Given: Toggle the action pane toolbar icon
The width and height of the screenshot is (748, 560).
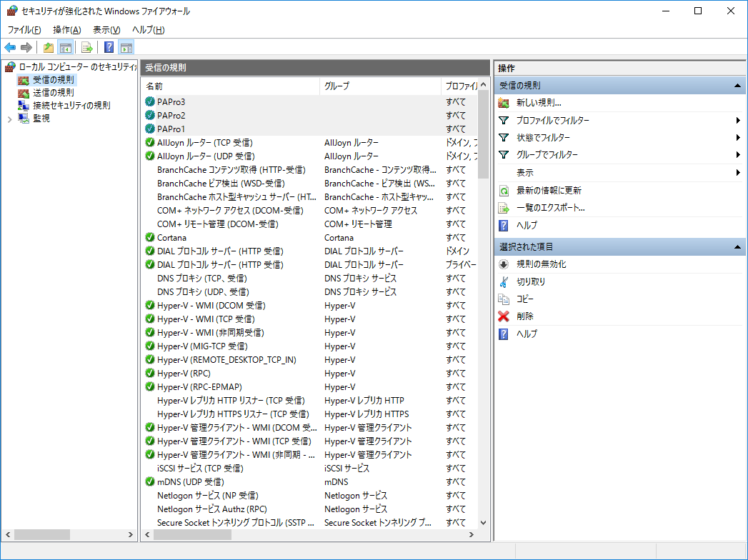Looking at the screenshot, I should click(x=126, y=48).
